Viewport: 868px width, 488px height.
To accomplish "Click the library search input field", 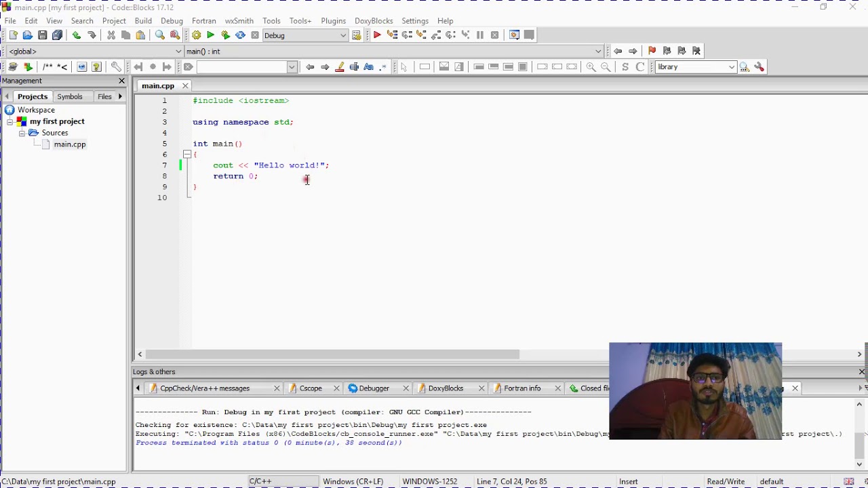I will 690,66.
